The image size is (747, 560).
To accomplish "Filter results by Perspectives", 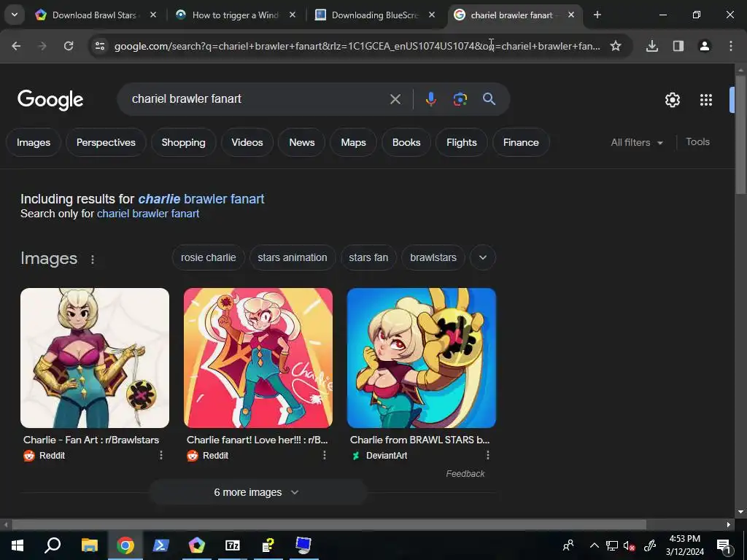I will tap(106, 142).
